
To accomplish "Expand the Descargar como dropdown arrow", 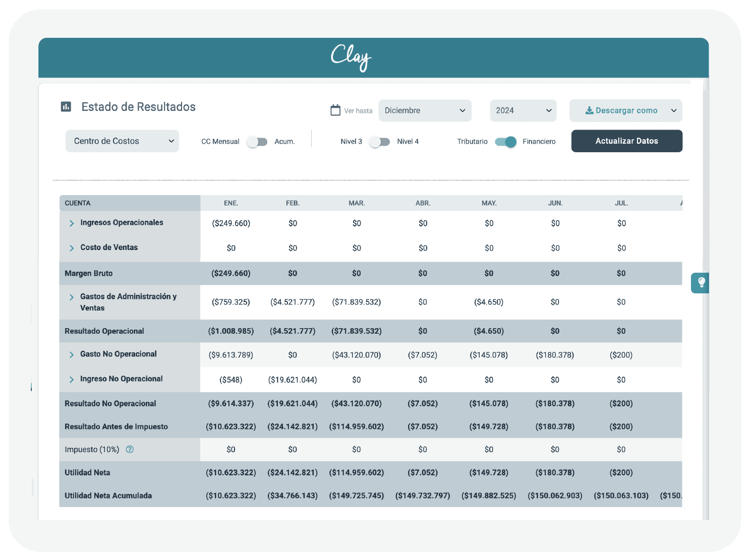I will 674,110.
